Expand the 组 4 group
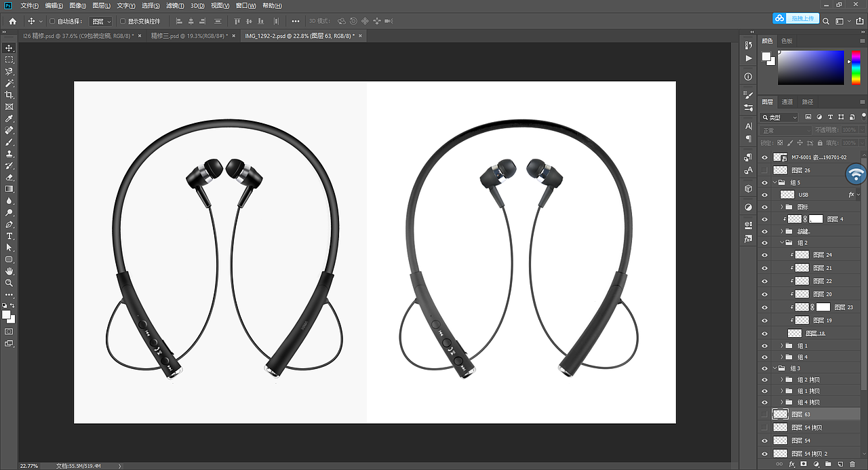The width and height of the screenshot is (868, 470). (x=782, y=357)
